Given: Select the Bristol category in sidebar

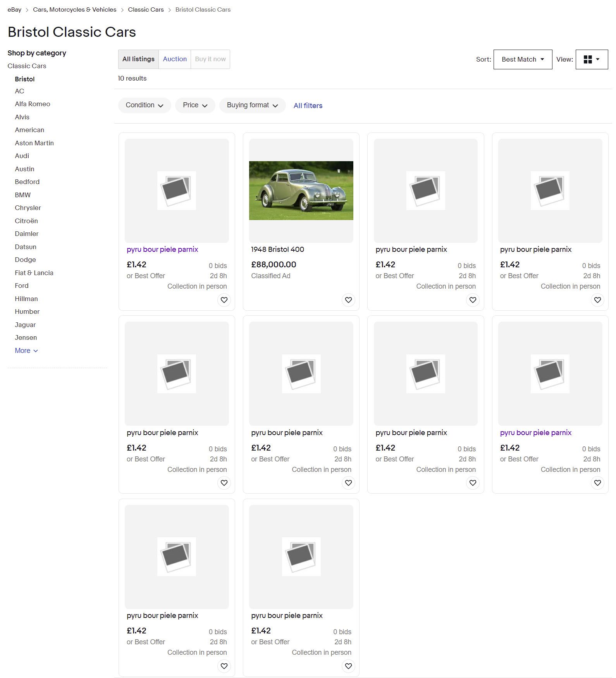Looking at the screenshot, I should tap(25, 79).
